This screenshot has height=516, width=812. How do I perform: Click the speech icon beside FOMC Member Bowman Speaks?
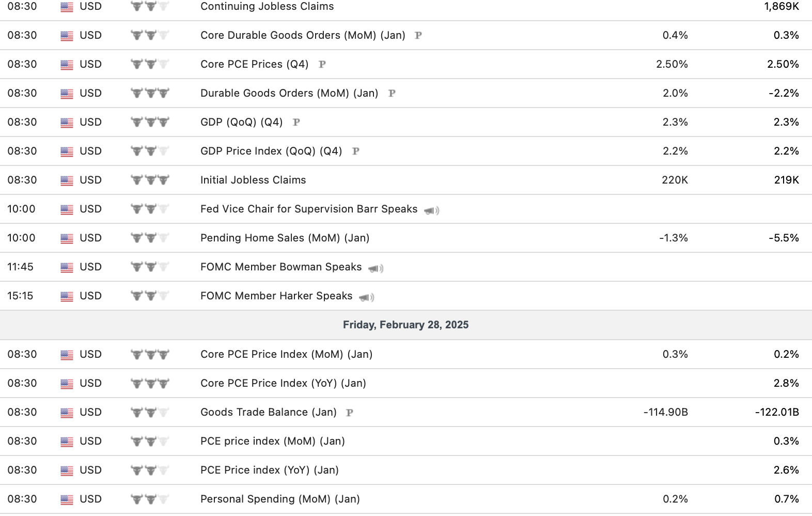376,268
